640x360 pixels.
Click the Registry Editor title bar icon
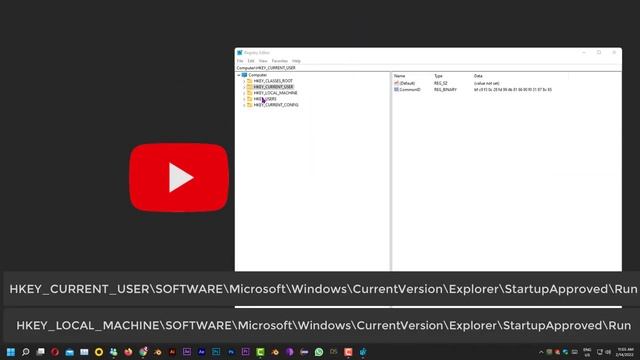240,53
